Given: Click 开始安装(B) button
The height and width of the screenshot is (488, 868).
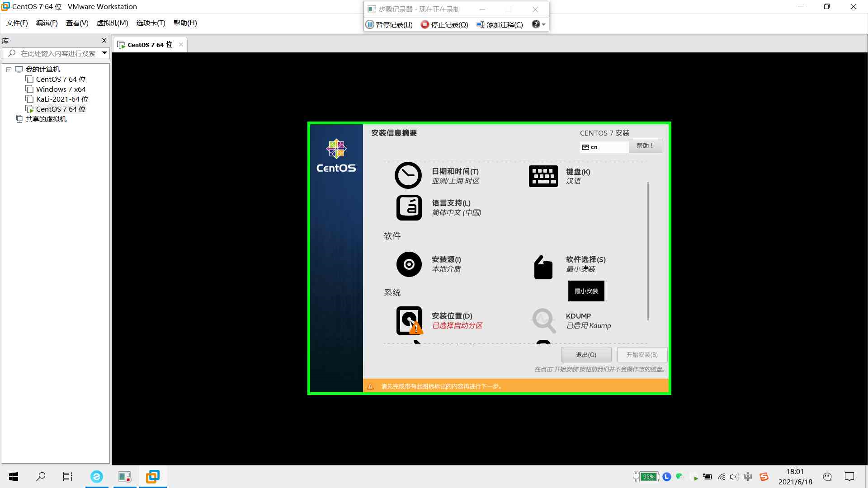Looking at the screenshot, I should tap(642, 355).
